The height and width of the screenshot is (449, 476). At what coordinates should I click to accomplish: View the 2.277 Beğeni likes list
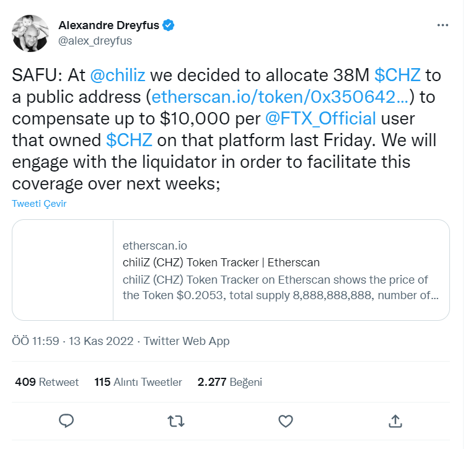click(x=229, y=382)
